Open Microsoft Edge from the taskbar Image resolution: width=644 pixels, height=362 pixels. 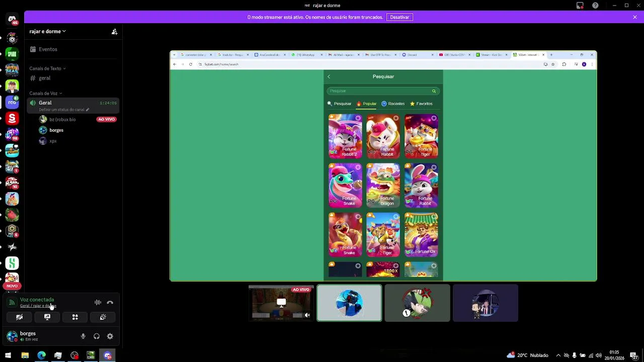tap(41, 355)
